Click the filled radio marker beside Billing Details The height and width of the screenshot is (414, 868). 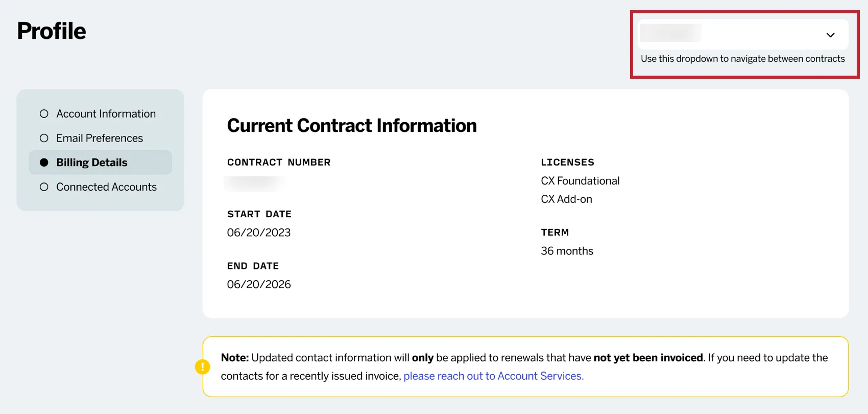coord(44,162)
